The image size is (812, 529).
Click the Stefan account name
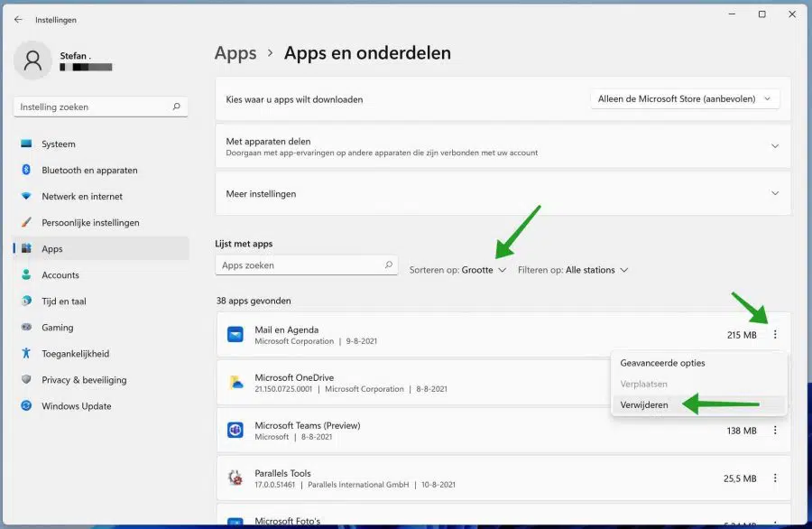click(75, 55)
